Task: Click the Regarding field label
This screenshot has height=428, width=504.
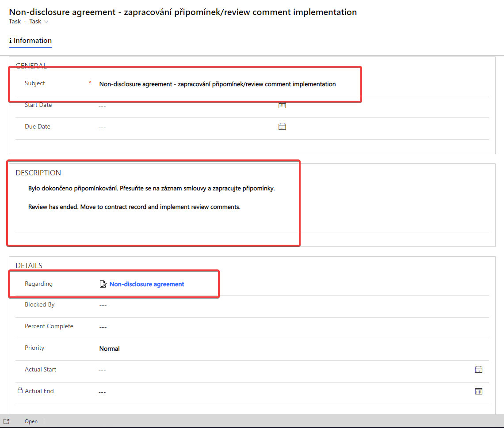Action: click(38, 284)
